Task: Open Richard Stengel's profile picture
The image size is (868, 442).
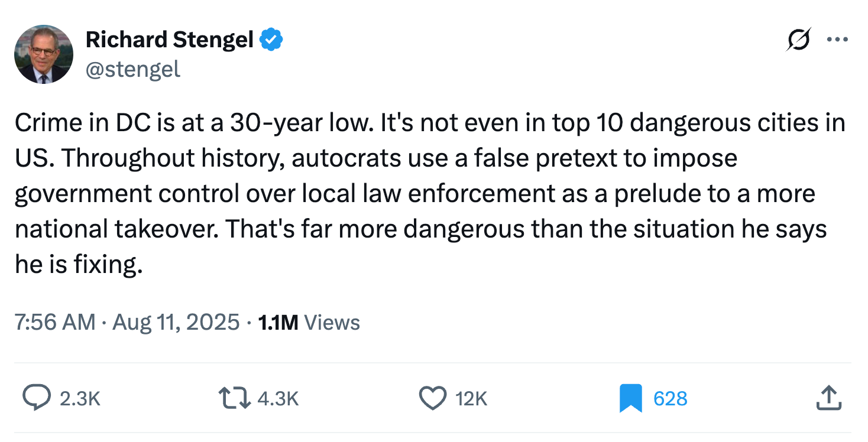Action: 44,54
